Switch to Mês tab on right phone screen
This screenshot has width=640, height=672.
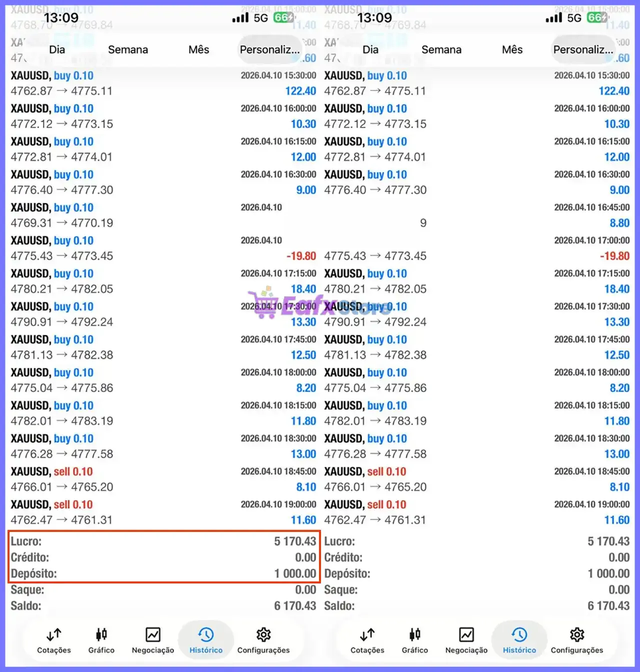tap(512, 50)
